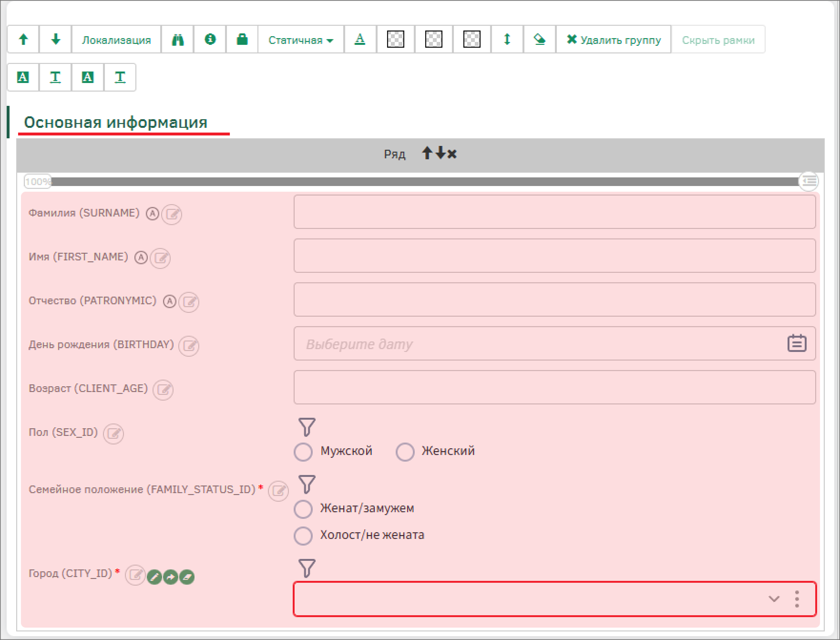Click the Скрыть рамки button
This screenshot has width=840, height=640.
coord(718,40)
